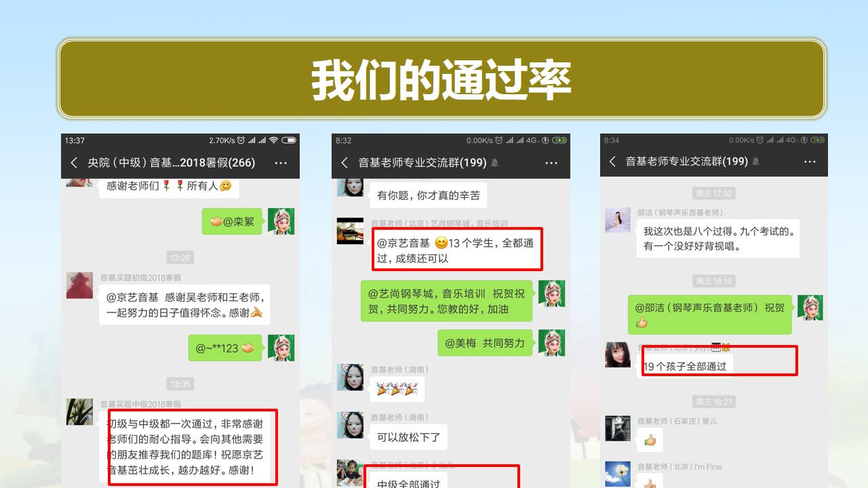Click the green "@~**123" reply bubble
Image resolution: width=868 pixels, height=488 pixels.
tap(224, 348)
